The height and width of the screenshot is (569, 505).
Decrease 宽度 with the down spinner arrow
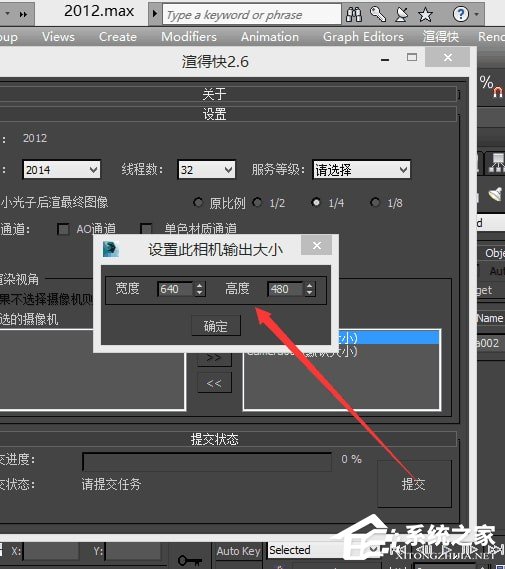click(x=200, y=293)
